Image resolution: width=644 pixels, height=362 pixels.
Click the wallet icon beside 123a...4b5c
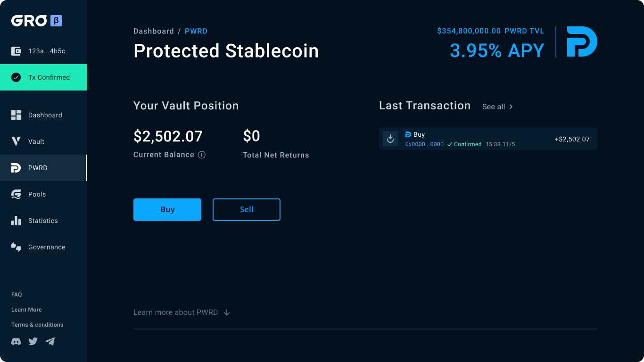[x=16, y=51]
